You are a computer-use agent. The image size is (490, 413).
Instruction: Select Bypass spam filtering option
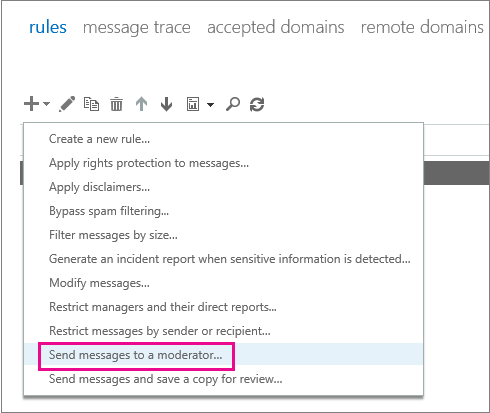pos(109,211)
